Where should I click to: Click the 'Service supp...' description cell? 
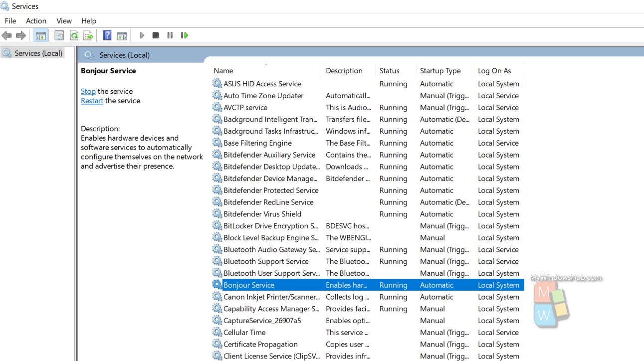point(348,249)
